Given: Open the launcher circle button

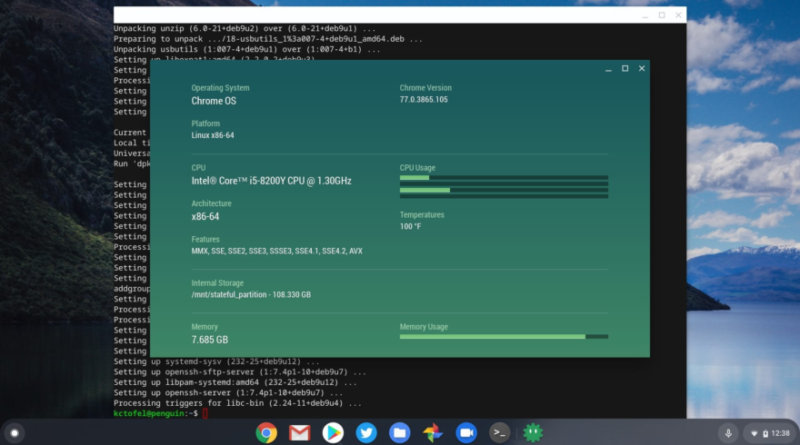Looking at the screenshot, I should tap(14, 433).
